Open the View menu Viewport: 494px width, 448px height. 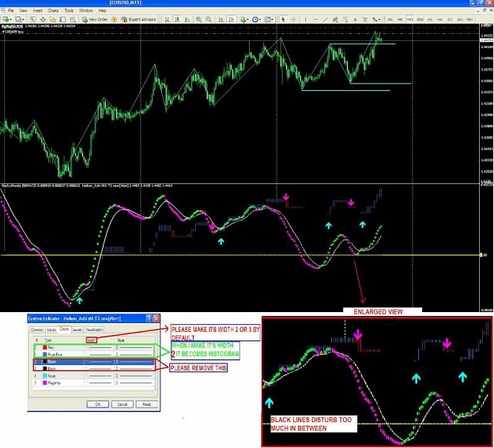23,10
